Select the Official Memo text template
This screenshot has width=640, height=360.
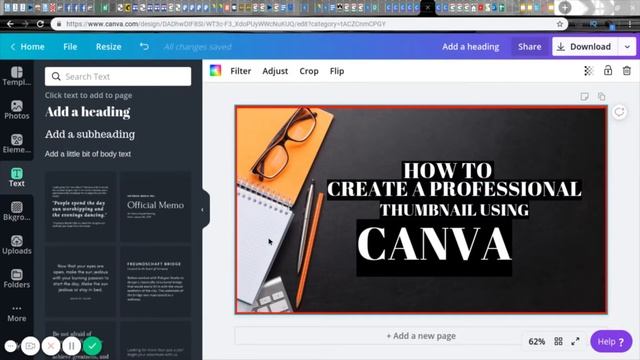155,207
